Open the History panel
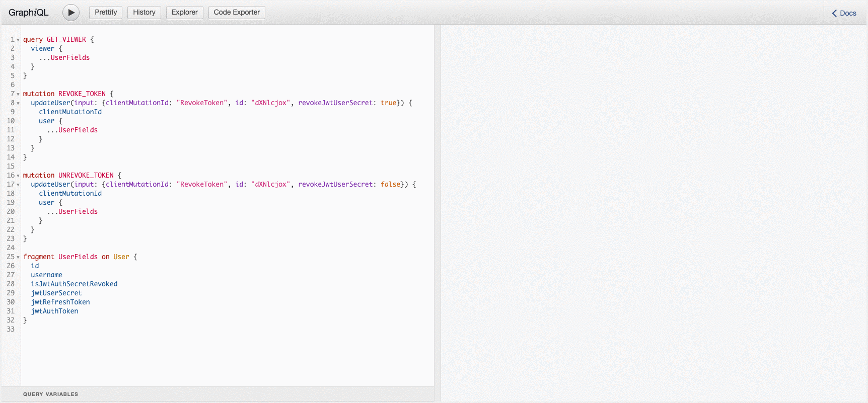The height and width of the screenshot is (403, 868). point(144,13)
